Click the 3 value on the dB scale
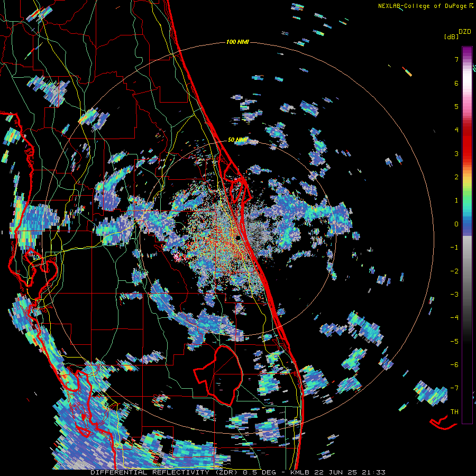476x476 pixels. tap(456, 153)
